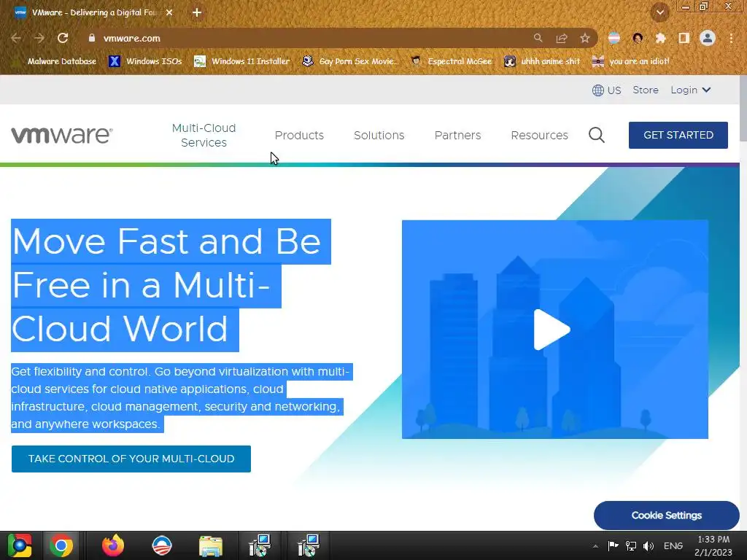Open the tab search dropdown
Viewport: 747px width, 560px height.
click(659, 12)
